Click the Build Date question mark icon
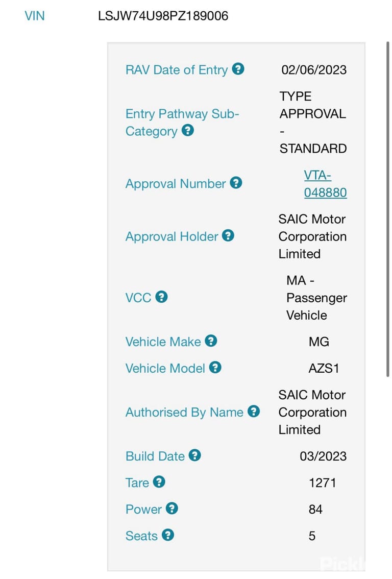 [x=194, y=455]
